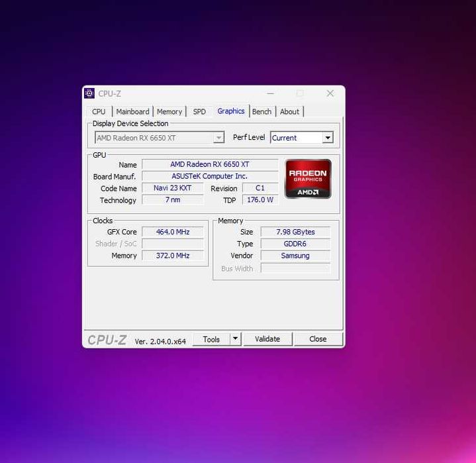
Task: Click the Revision C1 value
Action: (260, 188)
